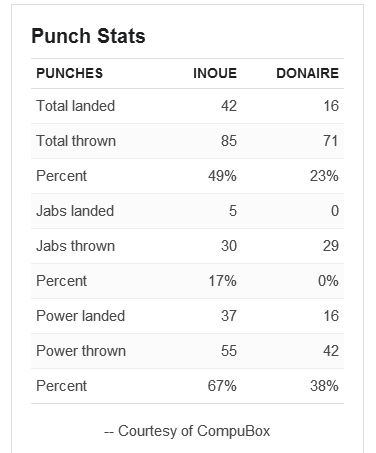Viewport: 376px width, 453px height.
Task: Click the Punch Stats heading
Action: click(88, 36)
